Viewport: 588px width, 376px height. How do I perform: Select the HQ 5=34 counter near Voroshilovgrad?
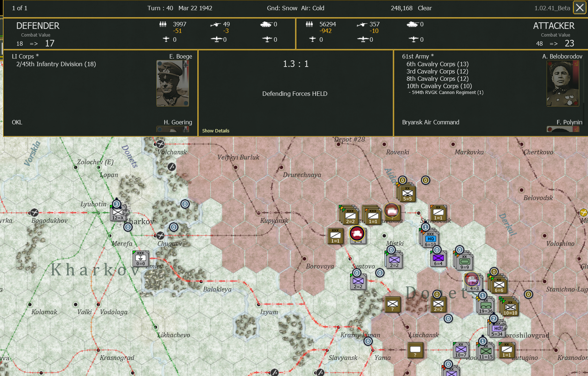click(496, 329)
